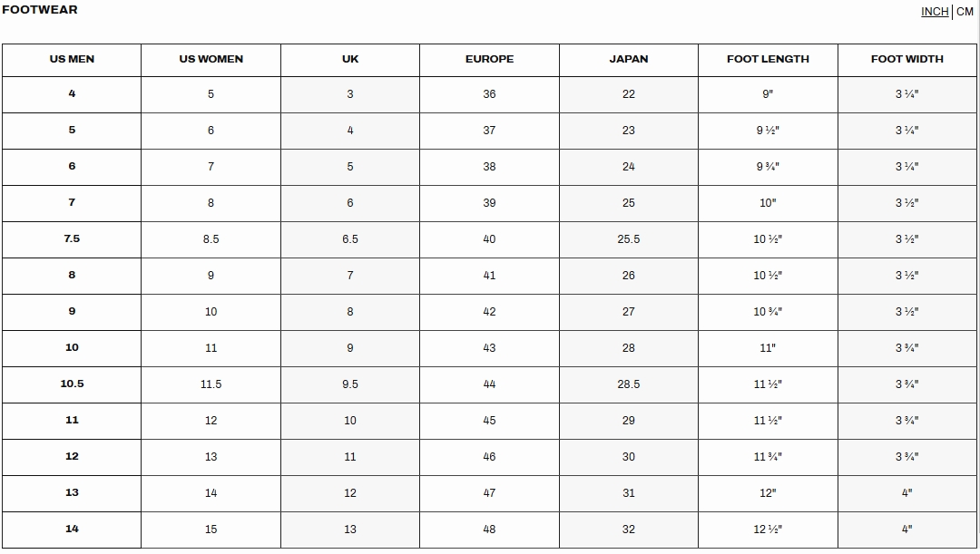Select the INCH unit option

(935, 12)
